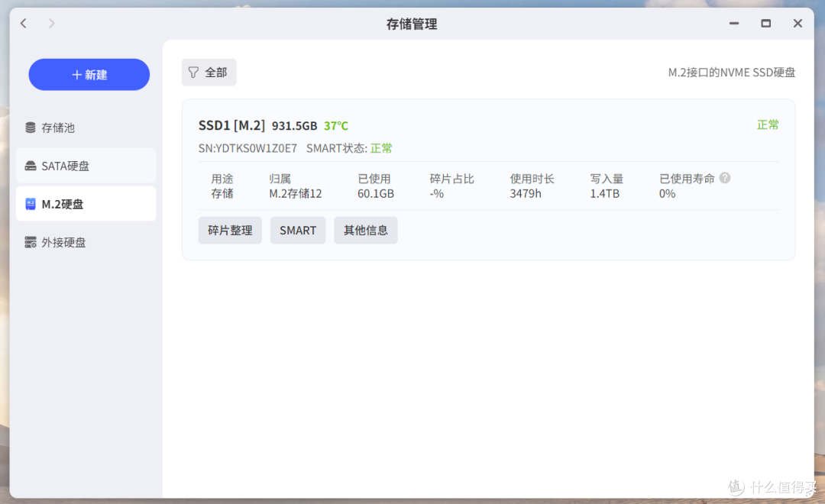Select the M.2硬盘 sidebar item
Viewport: 825px width, 504px height.
86,204
